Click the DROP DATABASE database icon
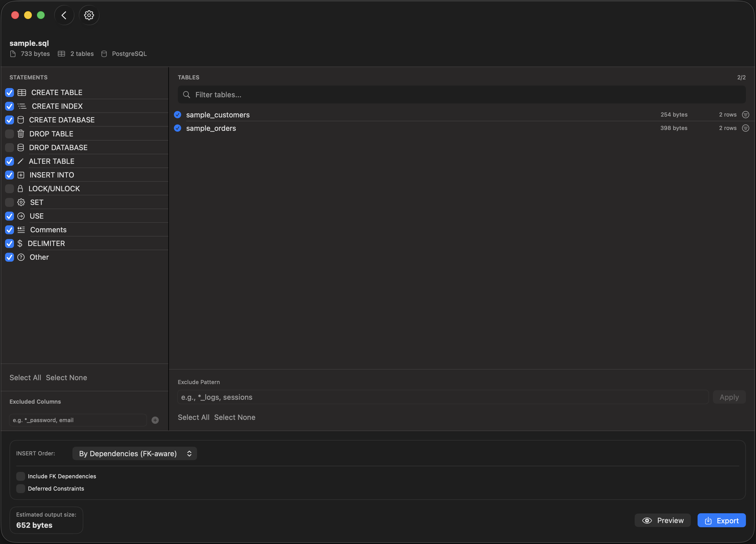The height and width of the screenshot is (544, 756). coord(21,147)
